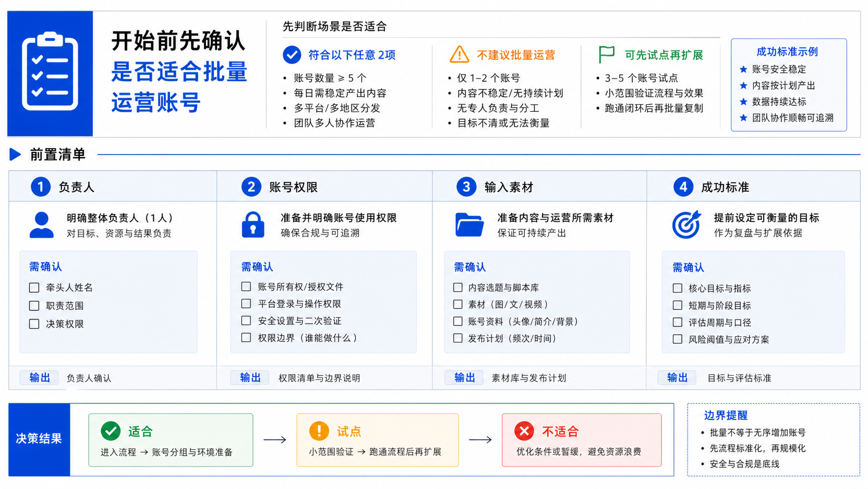
Task: Click the clipboard checklist icon
Action: (x=50, y=72)
